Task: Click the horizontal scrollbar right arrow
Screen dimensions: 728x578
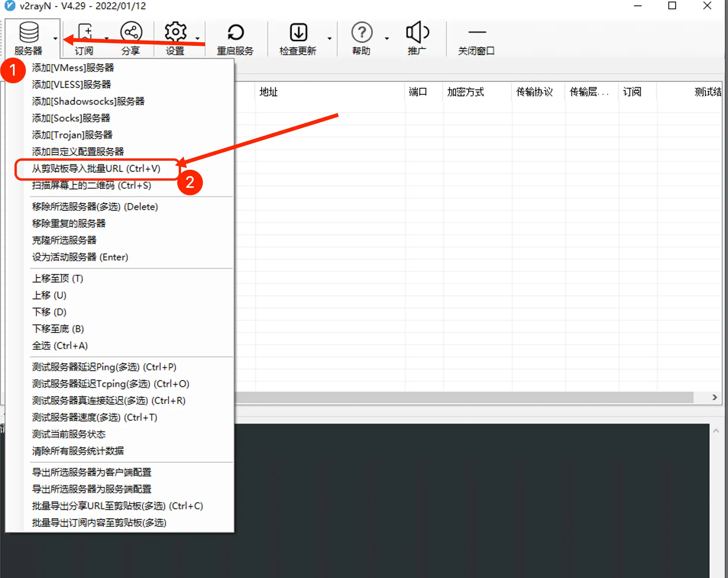Action: coord(715,397)
